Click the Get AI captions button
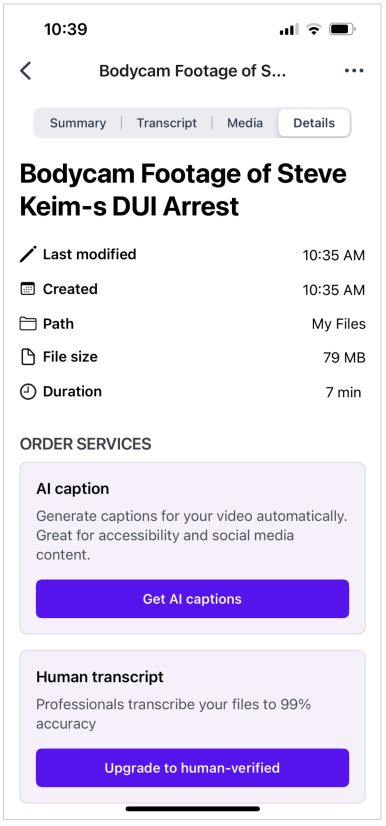Screen dimensions: 386x826 pos(192,599)
